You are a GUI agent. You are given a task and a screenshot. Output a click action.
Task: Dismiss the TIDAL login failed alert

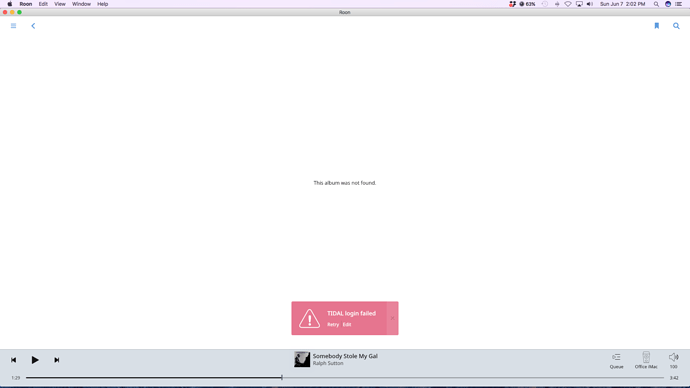(393, 318)
